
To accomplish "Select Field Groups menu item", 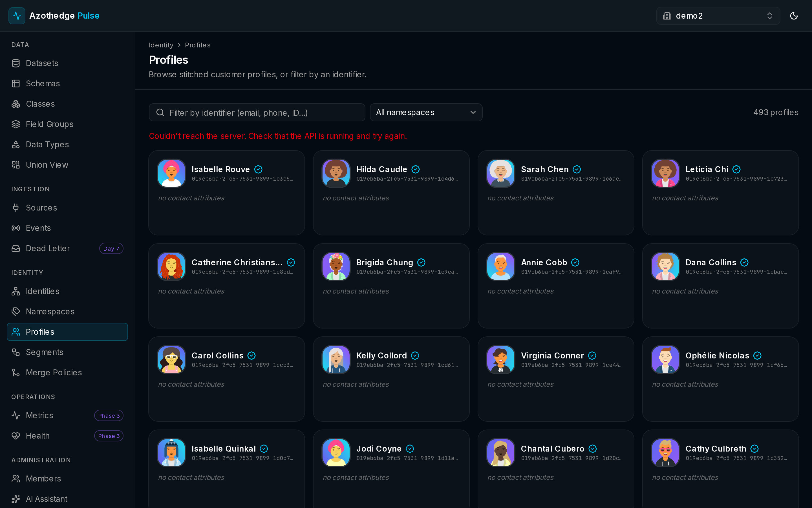I will 67,124.
